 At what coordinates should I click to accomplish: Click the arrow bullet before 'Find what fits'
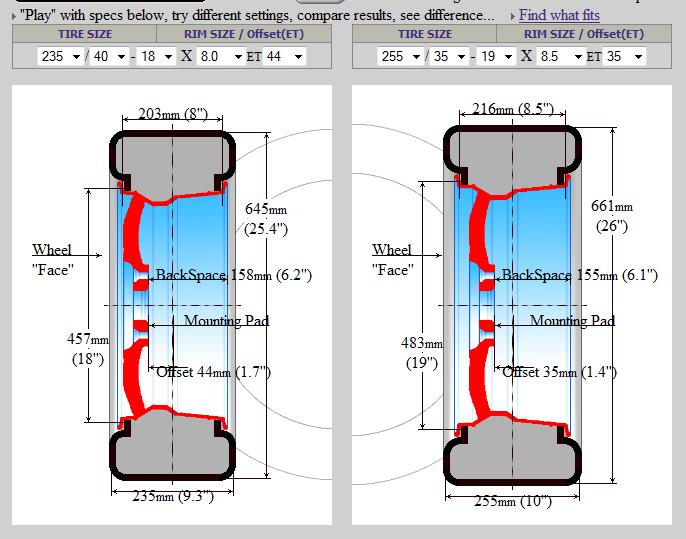(512, 16)
